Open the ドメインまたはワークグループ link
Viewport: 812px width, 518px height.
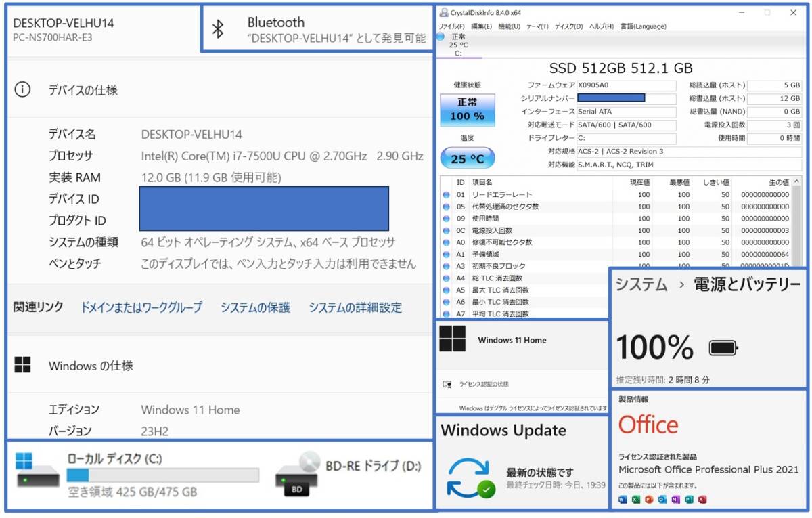[141, 307]
